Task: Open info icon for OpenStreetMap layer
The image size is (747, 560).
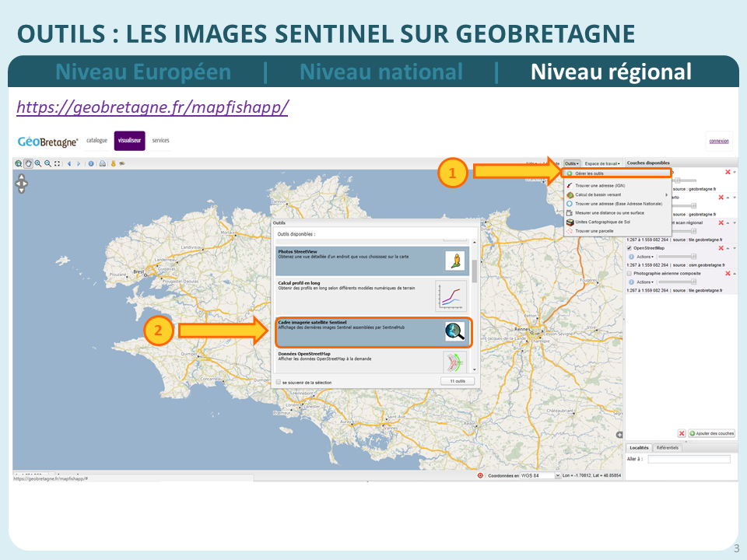Action: (x=631, y=257)
